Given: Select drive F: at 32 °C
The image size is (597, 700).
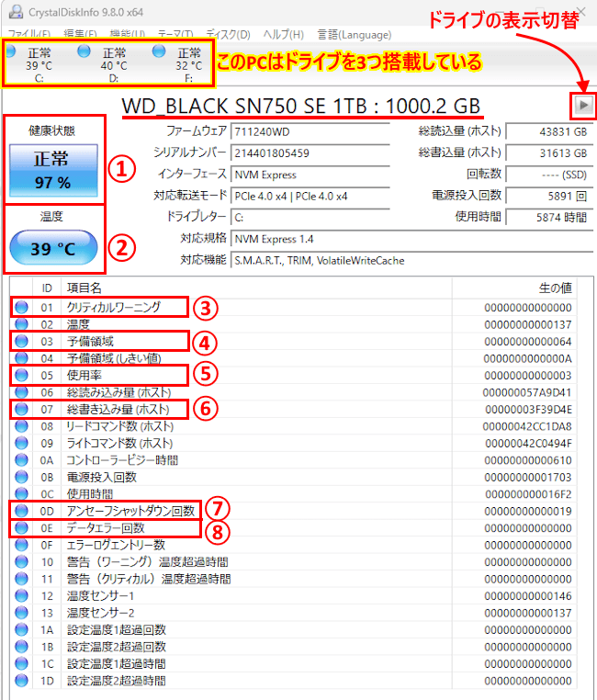Looking at the screenshot, I should [x=178, y=63].
